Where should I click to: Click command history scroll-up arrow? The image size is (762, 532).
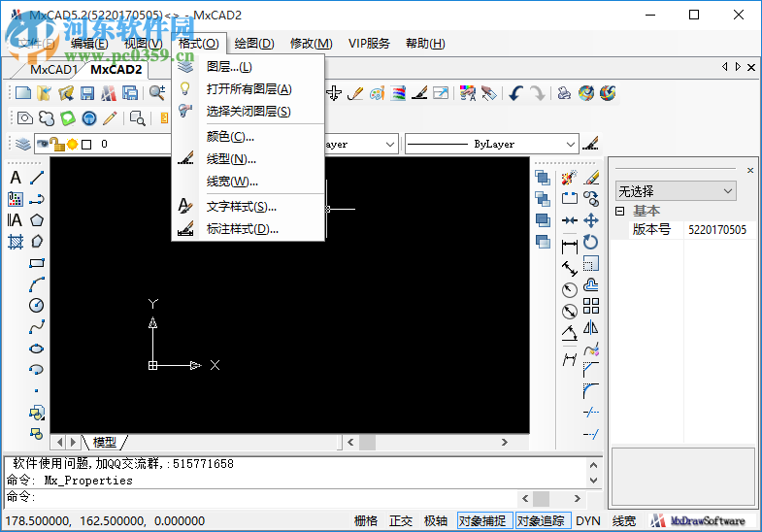click(x=593, y=465)
